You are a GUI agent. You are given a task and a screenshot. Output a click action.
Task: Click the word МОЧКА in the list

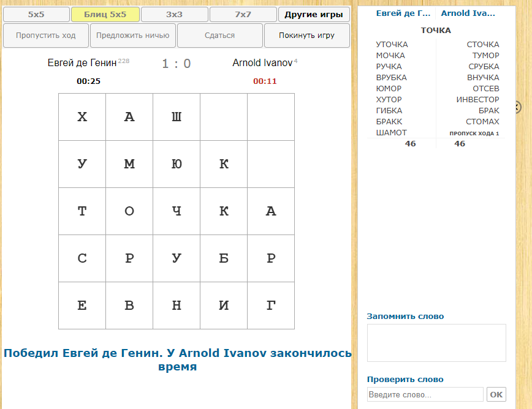390,56
